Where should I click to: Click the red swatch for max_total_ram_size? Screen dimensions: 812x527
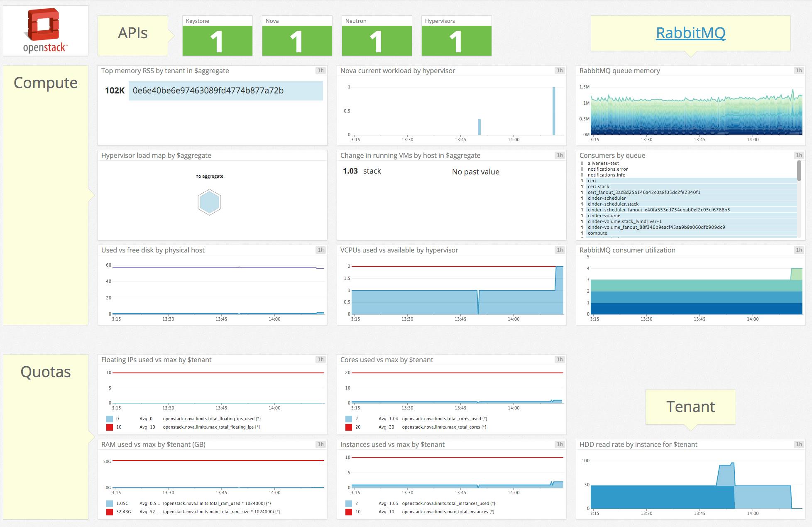(x=110, y=512)
